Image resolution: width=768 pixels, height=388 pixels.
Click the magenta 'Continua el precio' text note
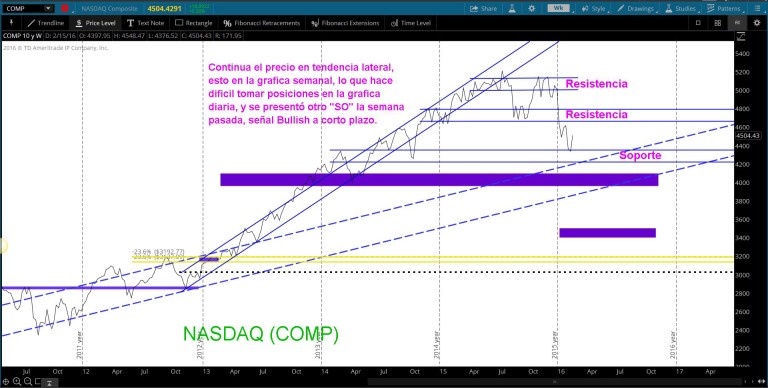point(306,94)
